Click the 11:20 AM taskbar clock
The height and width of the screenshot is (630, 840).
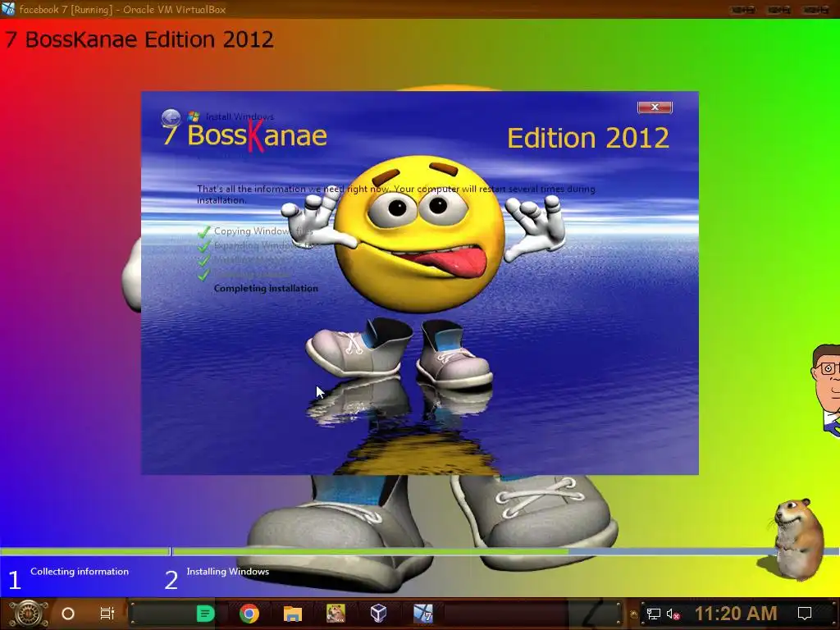click(x=736, y=614)
